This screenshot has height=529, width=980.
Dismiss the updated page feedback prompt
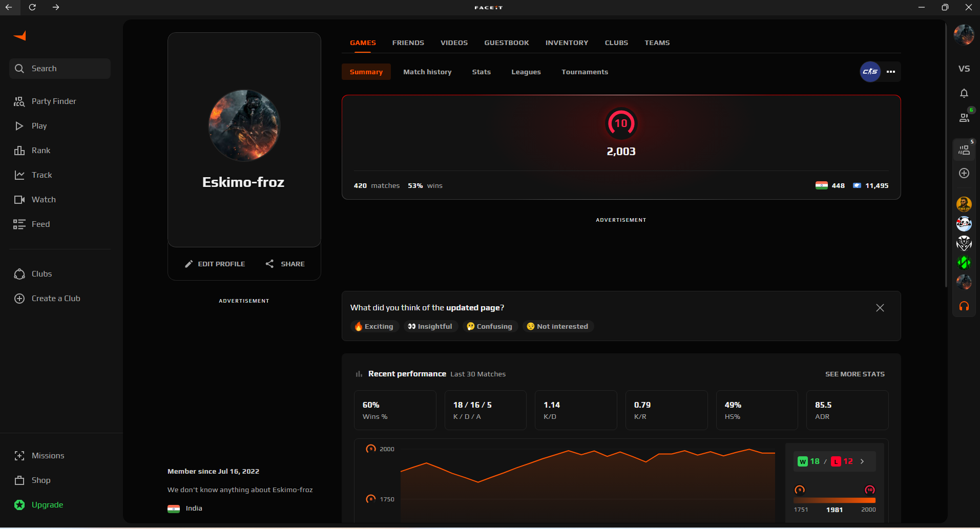880,308
